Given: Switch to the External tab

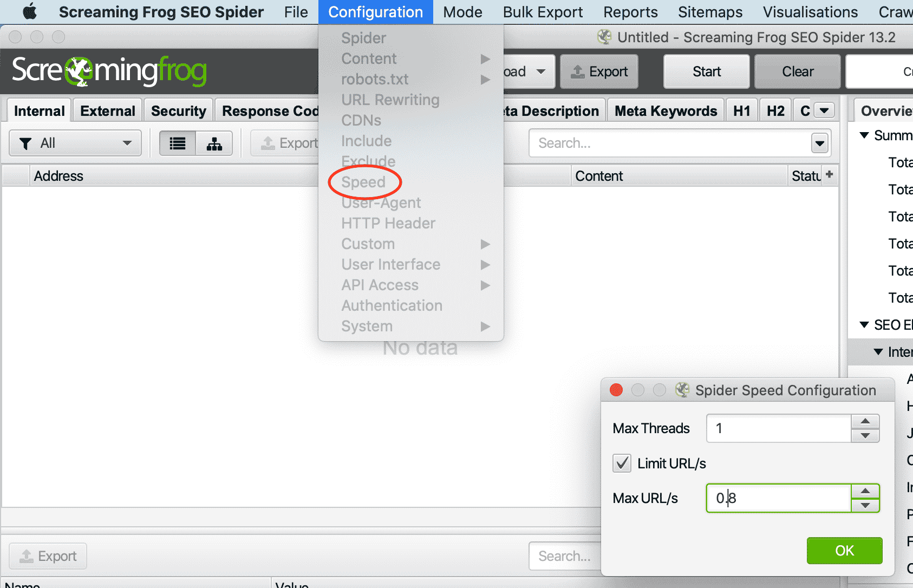Looking at the screenshot, I should pyautogui.click(x=108, y=110).
